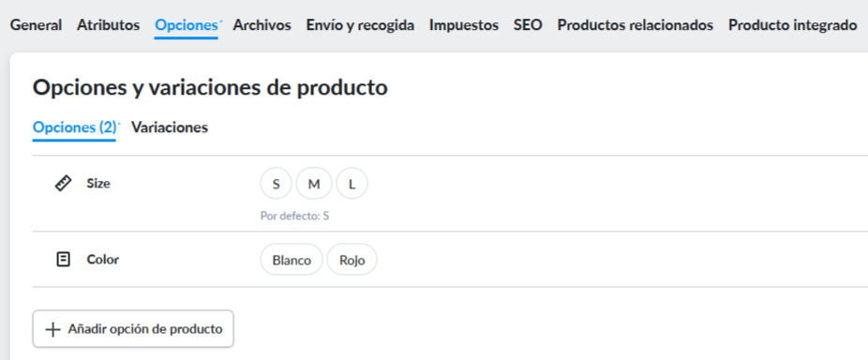The image size is (868, 360).
Task: Go to Envío y recogida tab
Action: [x=360, y=25]
